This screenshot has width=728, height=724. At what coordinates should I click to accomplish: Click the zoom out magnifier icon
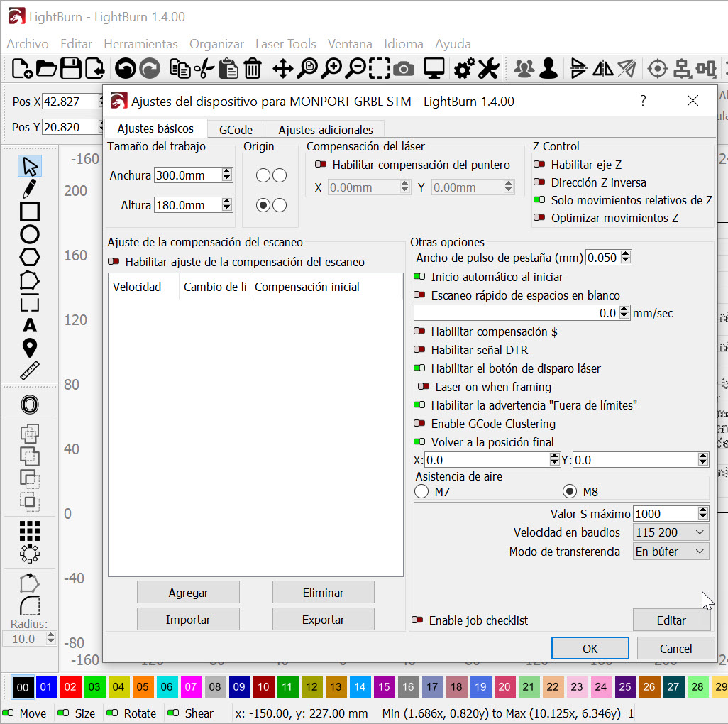pos(355,69)
